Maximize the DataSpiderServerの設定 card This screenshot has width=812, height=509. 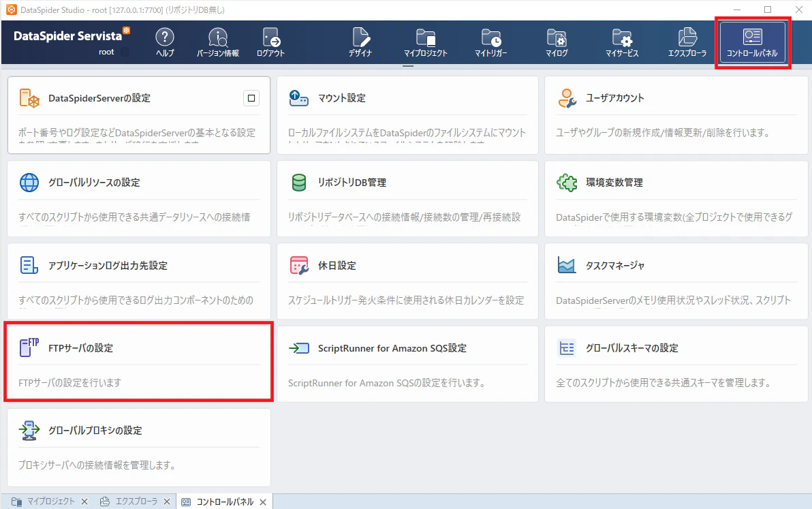click(x=251, y=98)
